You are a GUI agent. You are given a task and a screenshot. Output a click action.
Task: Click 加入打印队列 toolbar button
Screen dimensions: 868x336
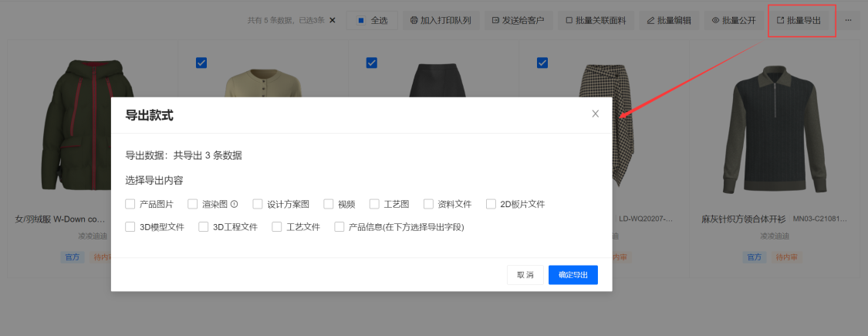click(x=440, y=20)
